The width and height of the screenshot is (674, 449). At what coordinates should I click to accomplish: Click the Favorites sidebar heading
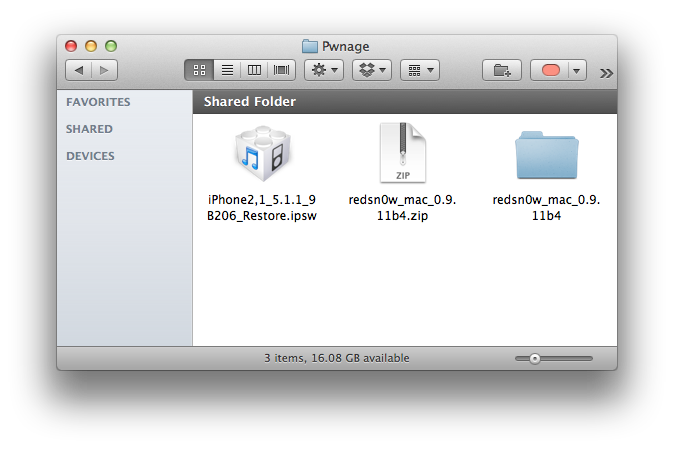[98, 102]
